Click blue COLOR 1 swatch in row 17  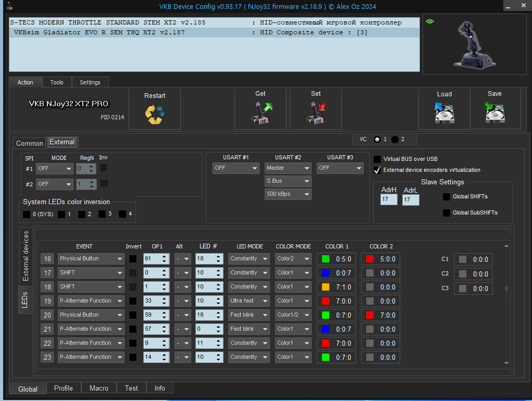[x=325, y=273]
